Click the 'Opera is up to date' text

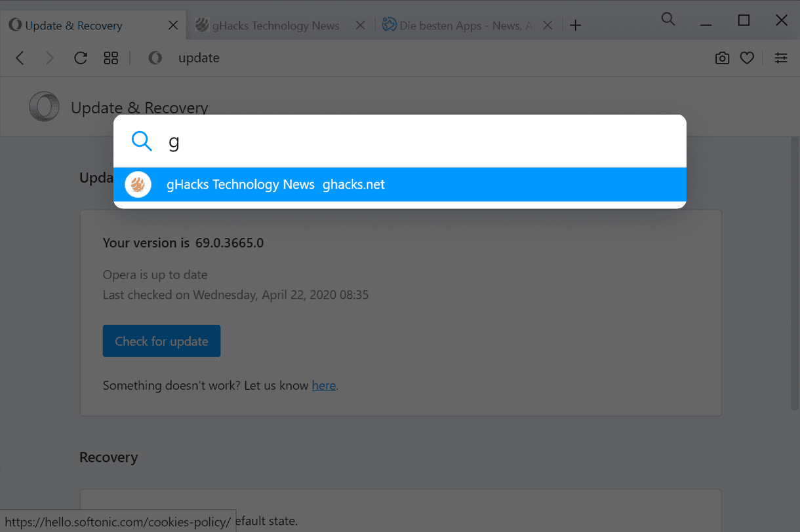[x=155, y=275]
